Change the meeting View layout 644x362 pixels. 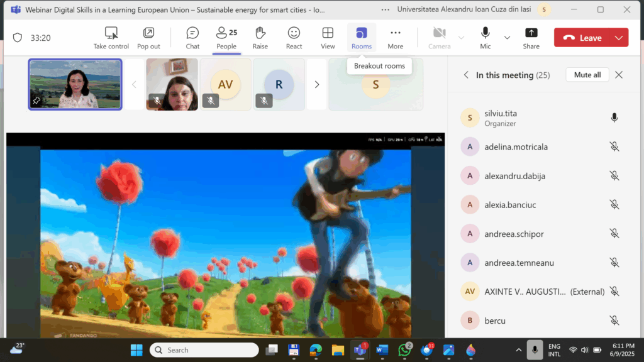point(328,38)
